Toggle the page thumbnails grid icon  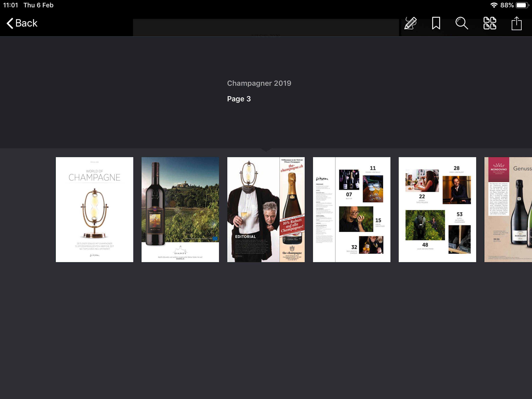point(490,23)
